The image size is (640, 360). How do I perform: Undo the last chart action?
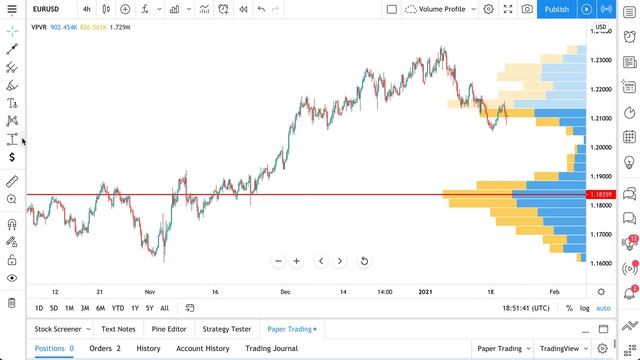[261, 9]
